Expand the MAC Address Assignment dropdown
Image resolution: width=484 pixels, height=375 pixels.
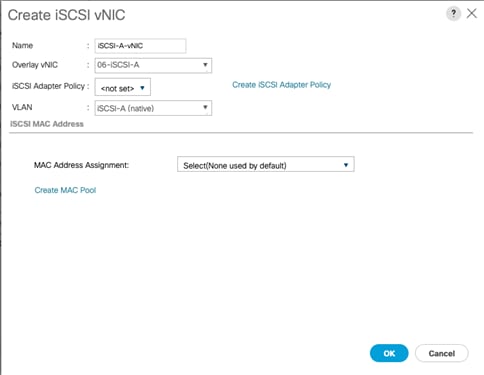pyautogui.click(x=266, y=165)
